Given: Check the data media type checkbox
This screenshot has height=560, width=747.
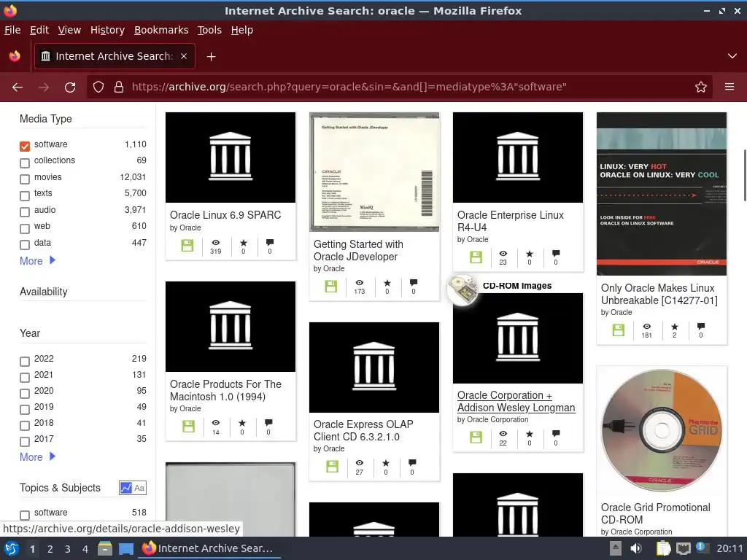Looking at the screenshot, I should [25, 245].
